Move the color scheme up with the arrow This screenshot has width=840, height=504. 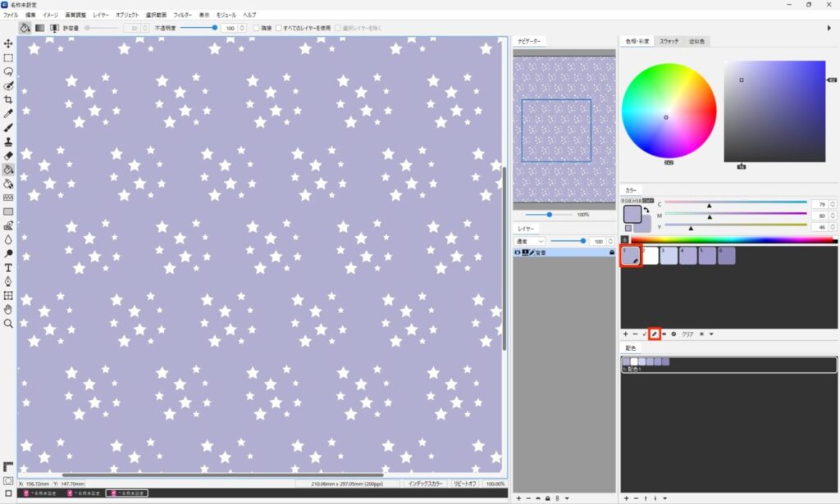(x=646, y=498)
